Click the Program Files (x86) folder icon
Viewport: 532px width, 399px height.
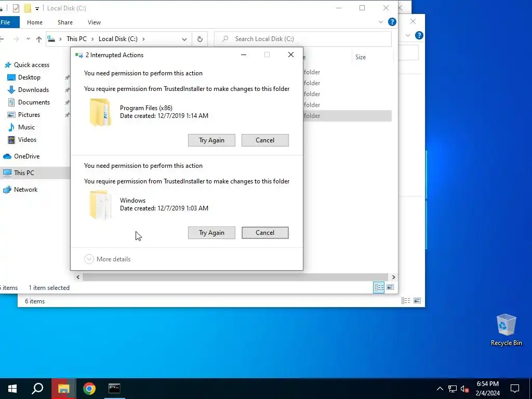[x=100, y=112]
